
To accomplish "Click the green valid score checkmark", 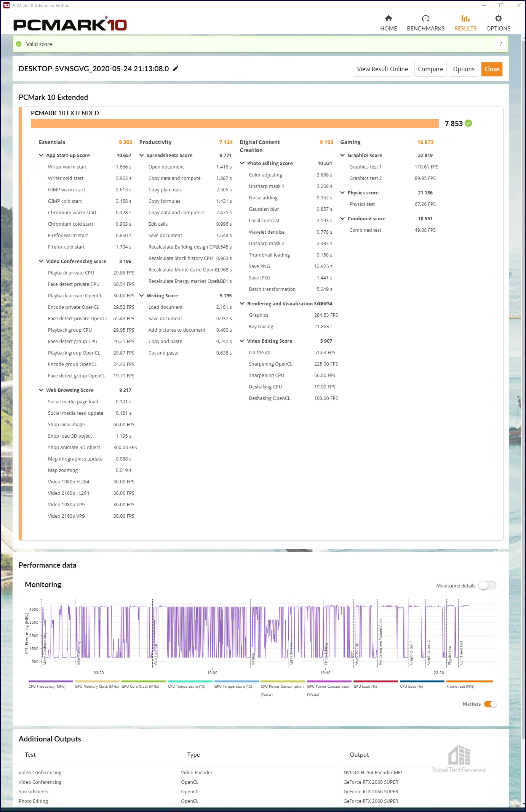I will click(19, 44).
